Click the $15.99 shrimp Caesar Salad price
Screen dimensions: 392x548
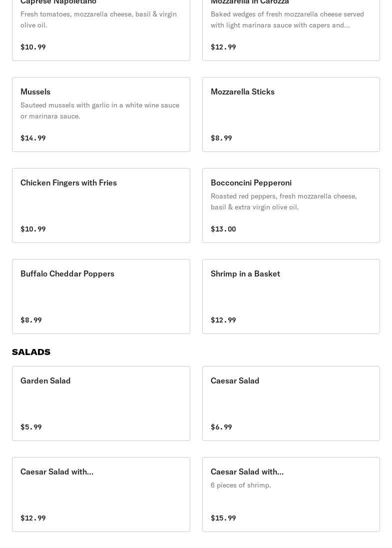[x=223, y=518]
